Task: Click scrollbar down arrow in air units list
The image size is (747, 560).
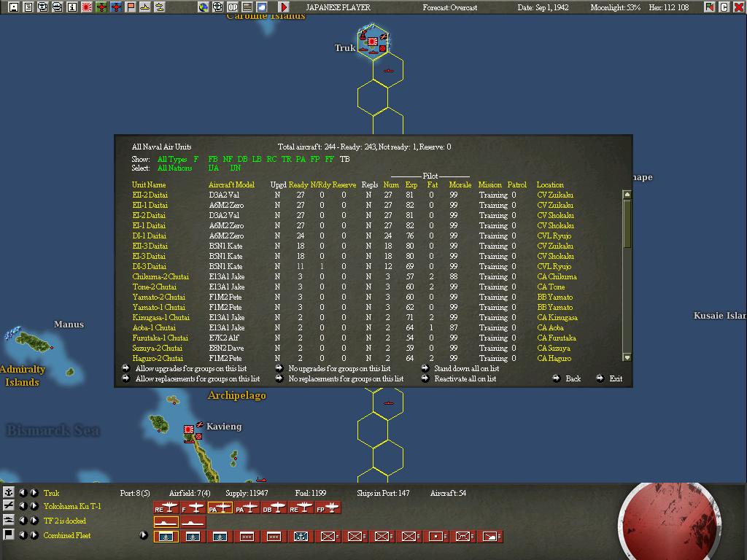Action: click(627, 357)
